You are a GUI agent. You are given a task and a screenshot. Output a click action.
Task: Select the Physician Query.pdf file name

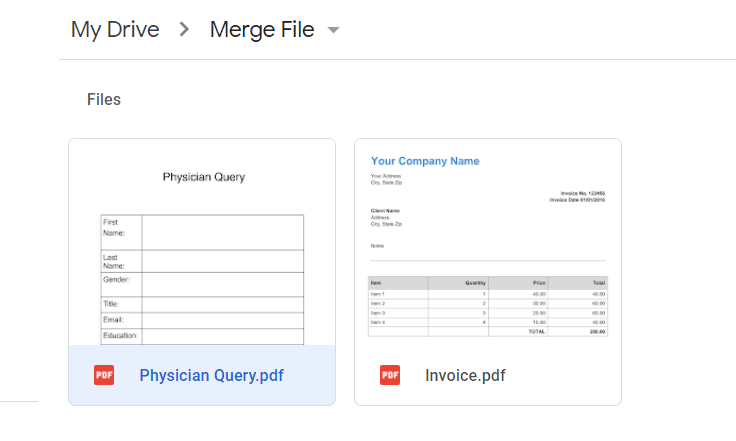pyautogui.click(x=211, y=376)
